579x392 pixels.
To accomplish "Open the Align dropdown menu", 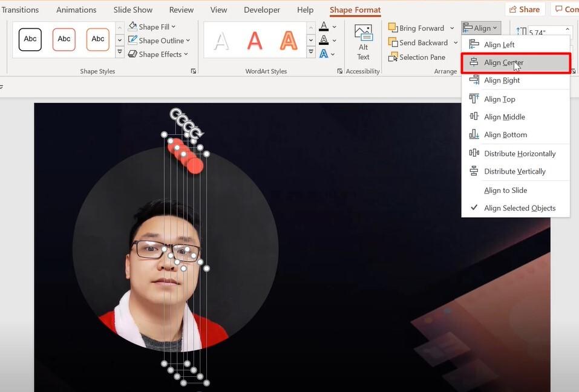I will [481, 27].
